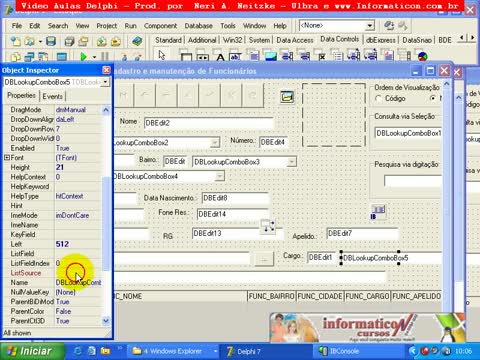Click the FUNC_CARGO grid column header

(367, 296)
